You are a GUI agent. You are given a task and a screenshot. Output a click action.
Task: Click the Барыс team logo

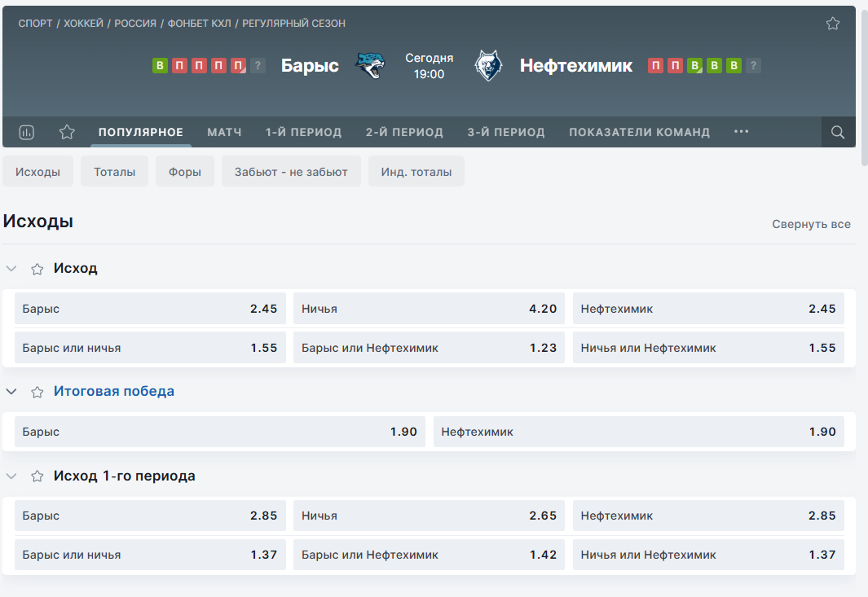click(369, 66)
